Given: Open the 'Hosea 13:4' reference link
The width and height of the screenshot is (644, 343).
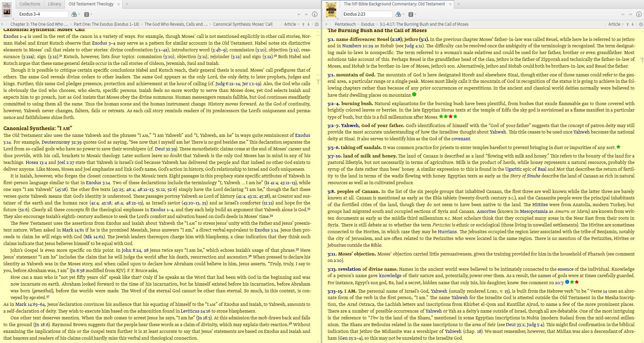Looking at the screenshot, I should 36,162.
